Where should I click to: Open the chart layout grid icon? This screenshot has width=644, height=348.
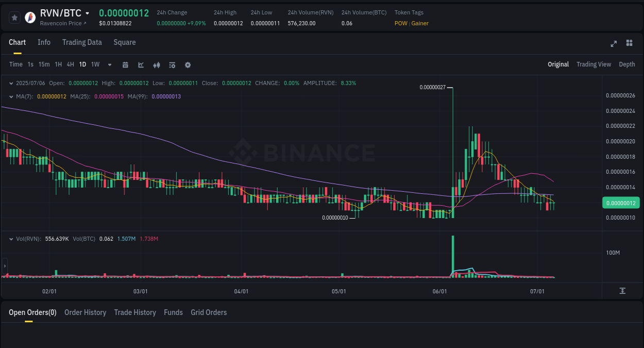pyautogui.click(x=629, y=43)
